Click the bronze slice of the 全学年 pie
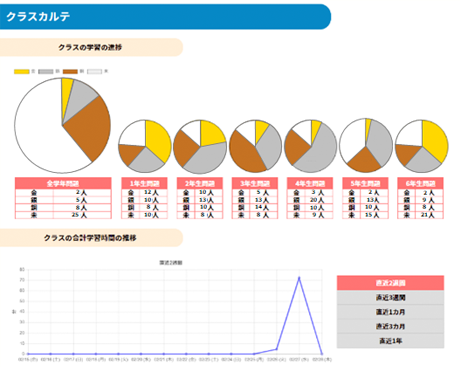460x368 pixels. click(90, 128)
